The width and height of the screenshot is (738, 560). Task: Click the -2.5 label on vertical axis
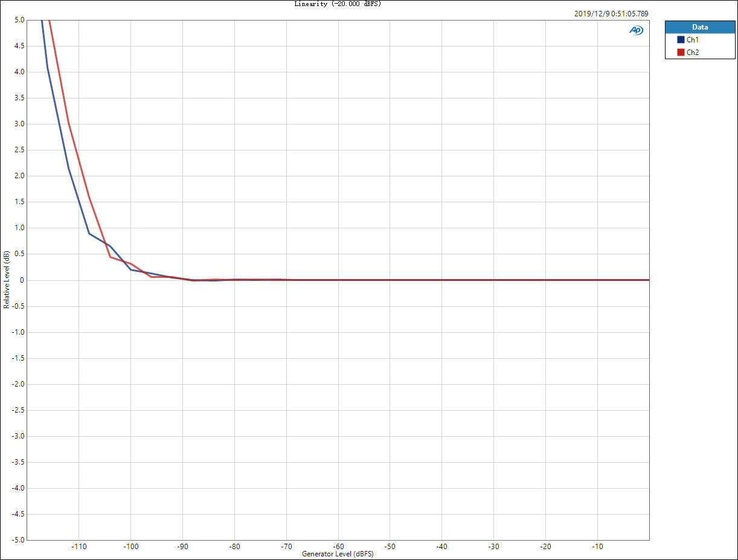click(x=18, y=410)
